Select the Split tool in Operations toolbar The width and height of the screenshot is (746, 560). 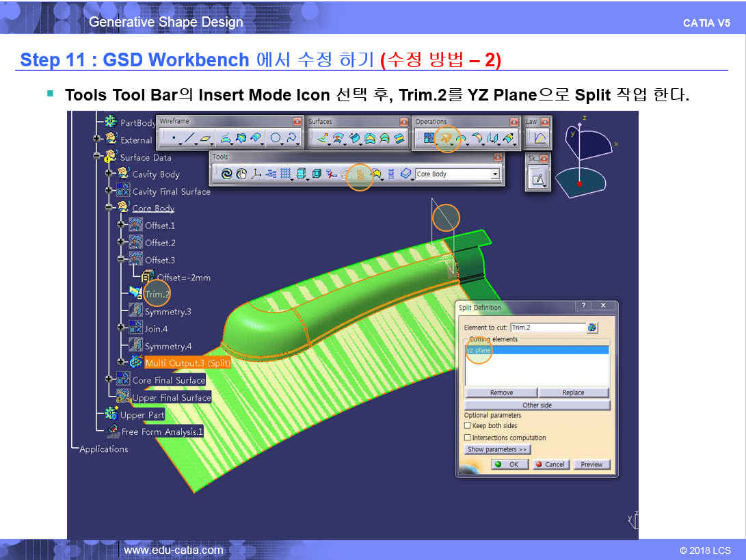[447, 139]
